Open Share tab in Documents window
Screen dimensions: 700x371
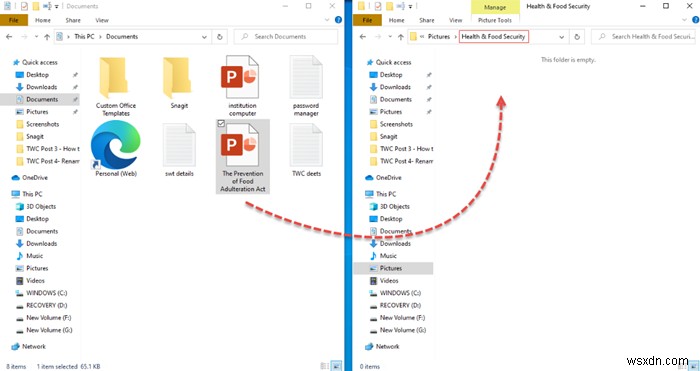point(73,20)
